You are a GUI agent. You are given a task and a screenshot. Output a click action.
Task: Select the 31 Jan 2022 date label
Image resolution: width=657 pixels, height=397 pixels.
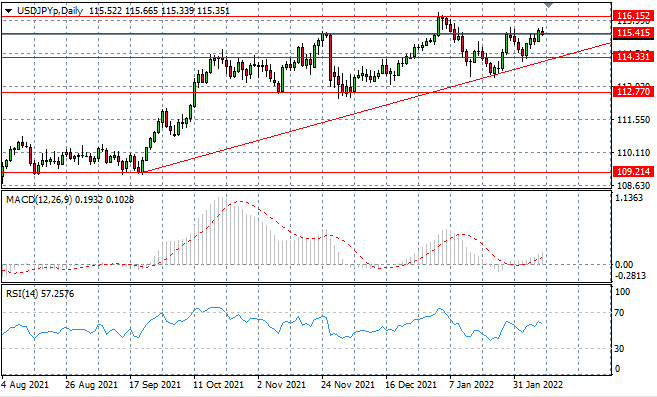tap(538, 384)
